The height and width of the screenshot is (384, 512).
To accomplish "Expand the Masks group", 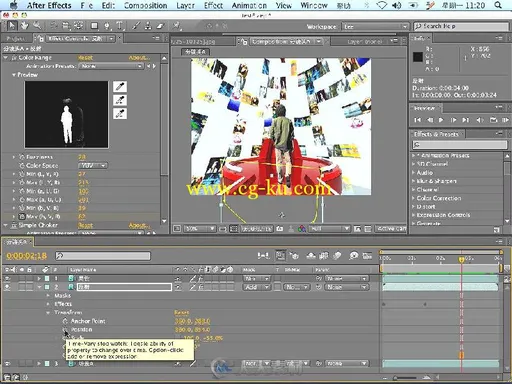I will click(x=48, y=296).
